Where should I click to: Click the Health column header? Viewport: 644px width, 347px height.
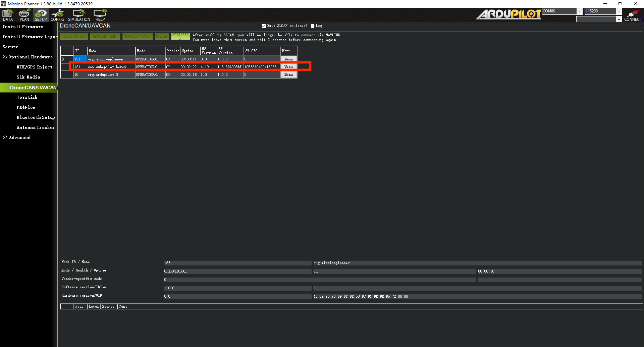173,51
